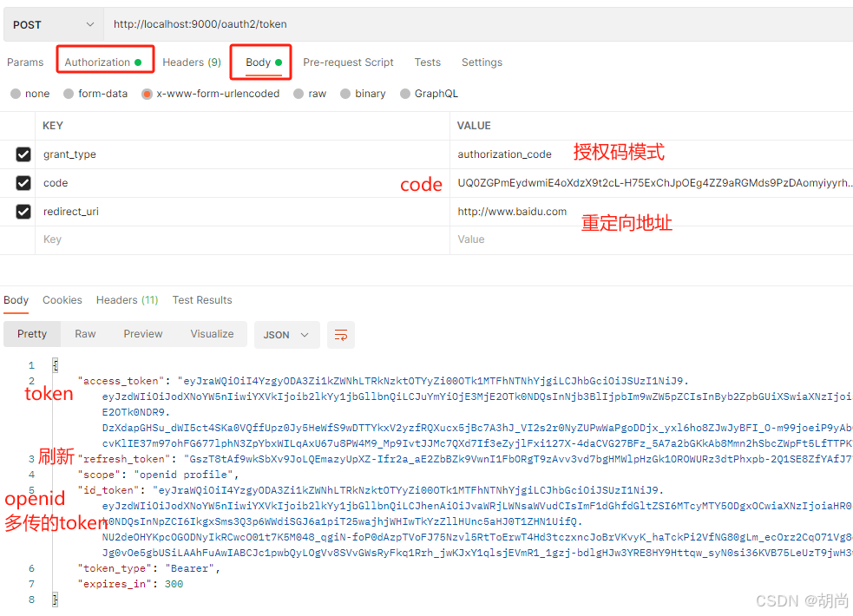This screenshot has height=616, width=853.
Task: Go to the Tests tab
Action: [428, 62]
